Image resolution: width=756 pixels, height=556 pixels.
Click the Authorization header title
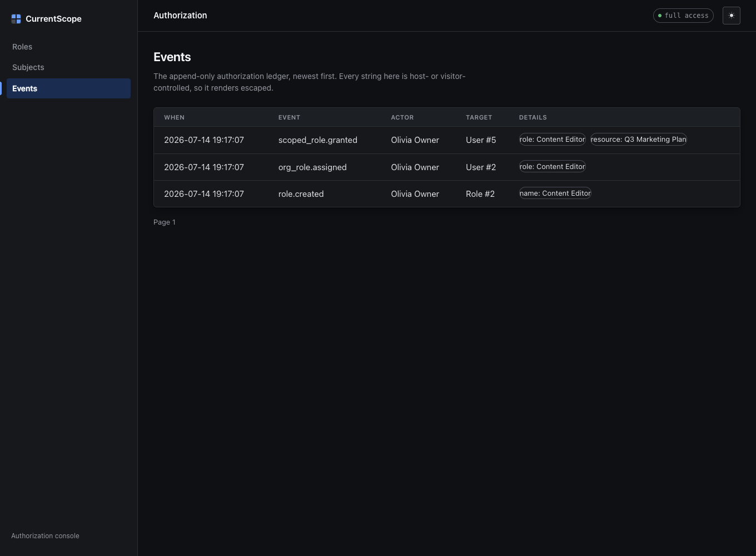pos(180,16)
